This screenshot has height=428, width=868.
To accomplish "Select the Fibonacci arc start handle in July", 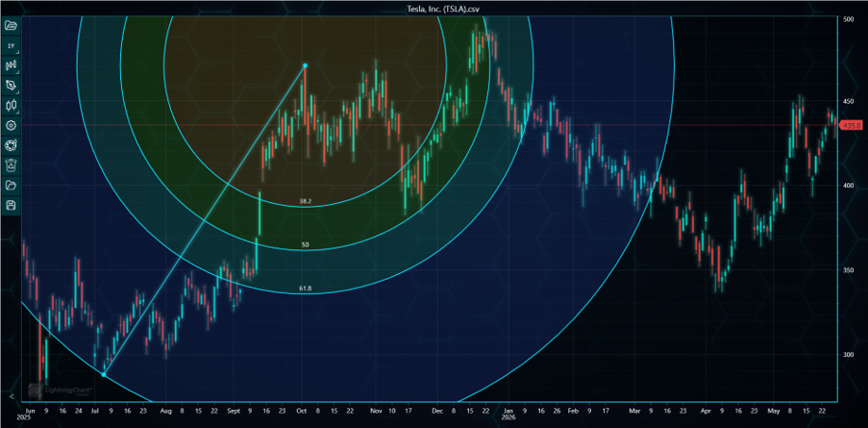I will tap(104, 375).
